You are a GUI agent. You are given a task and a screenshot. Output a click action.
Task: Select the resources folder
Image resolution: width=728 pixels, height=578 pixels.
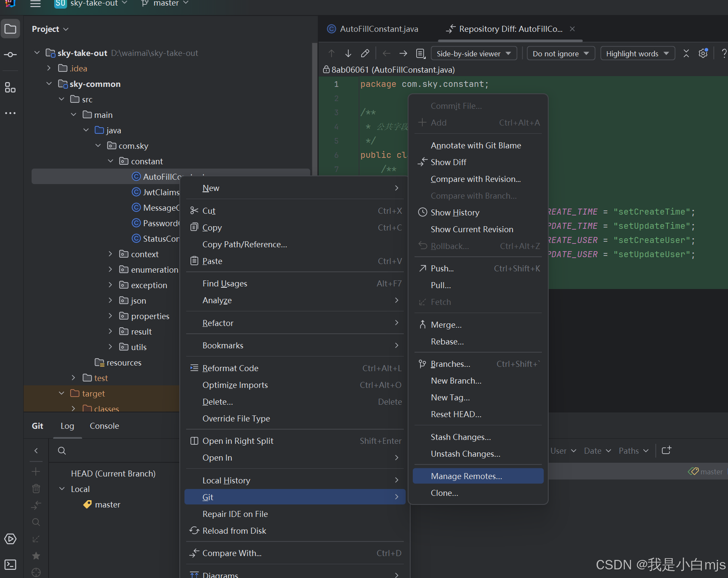118,363
